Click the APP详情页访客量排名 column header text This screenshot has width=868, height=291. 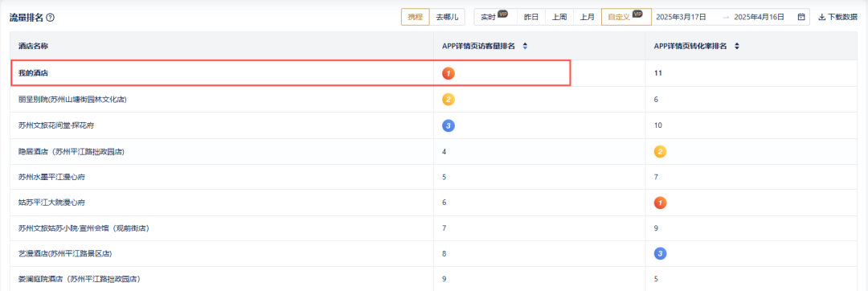coord(478,47)
